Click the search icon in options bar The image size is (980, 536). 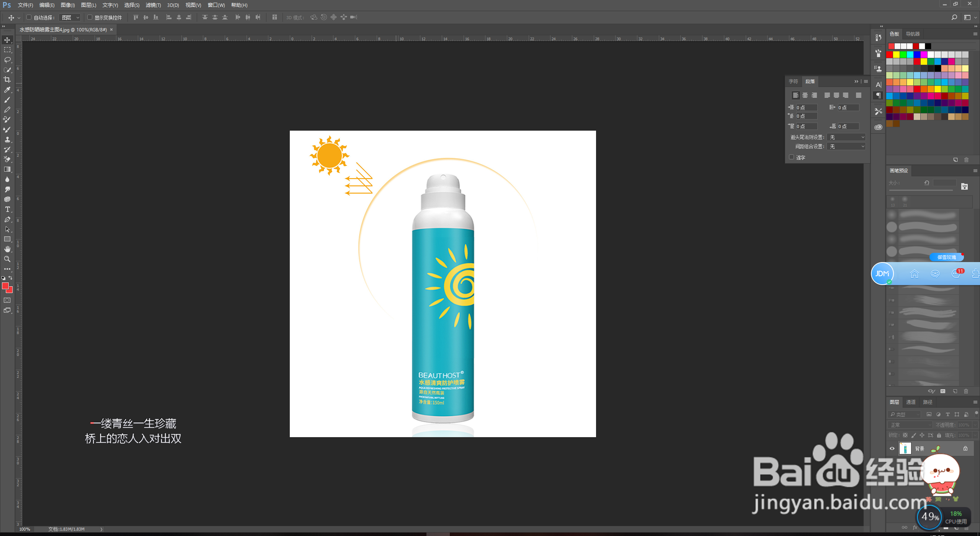point(954,17)
